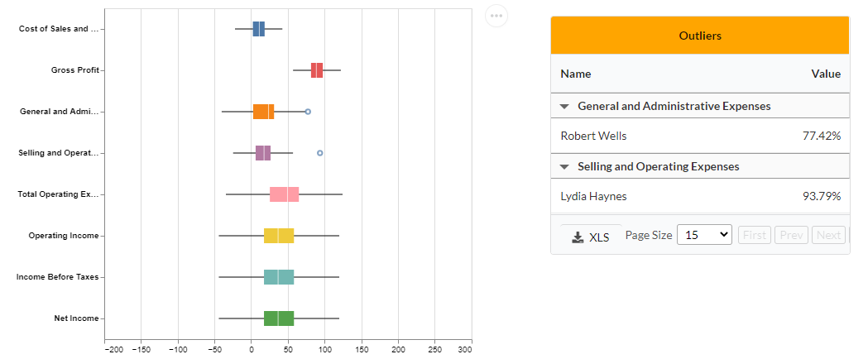The width and height of the screenshot is (868, 359).
Task: Click the red Gross Profit box
Action: pyautogui.click(x=317, y=70)
